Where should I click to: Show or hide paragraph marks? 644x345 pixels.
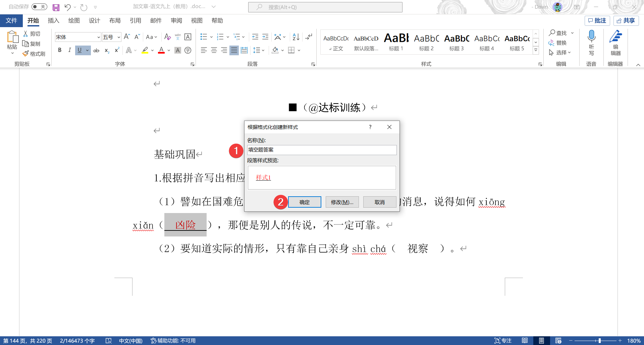[x=309, y=37]
